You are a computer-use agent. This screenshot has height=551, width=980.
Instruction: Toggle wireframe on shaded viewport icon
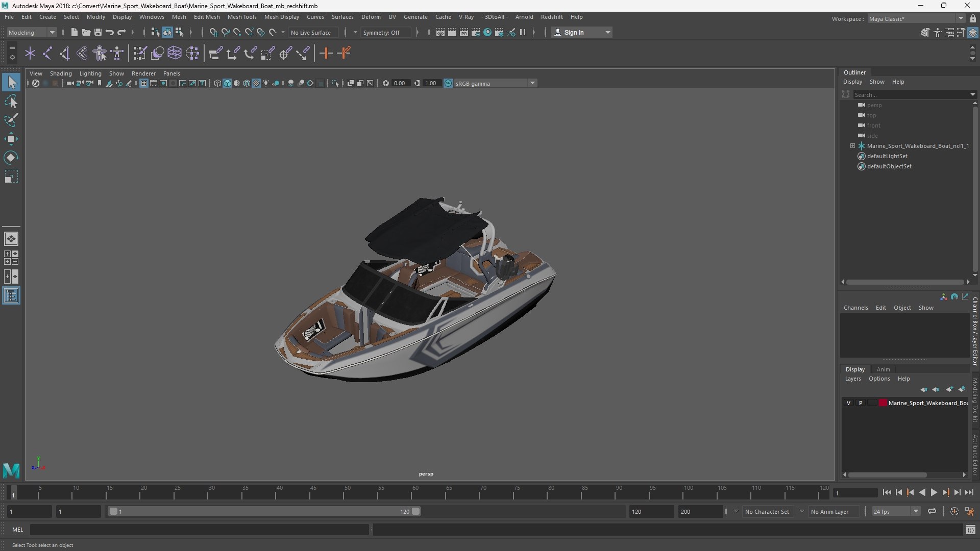coord(247,83)
